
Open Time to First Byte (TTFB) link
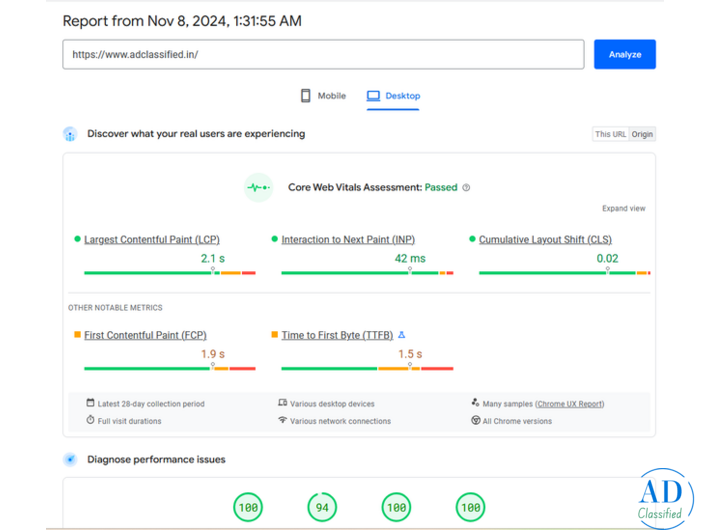pos(337,335)
